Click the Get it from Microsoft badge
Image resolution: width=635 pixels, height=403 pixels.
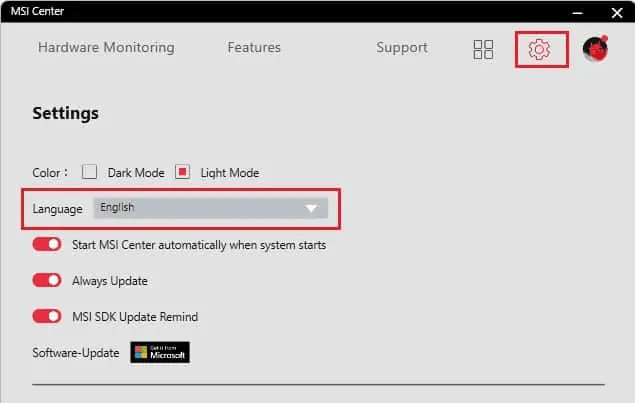coord(160,352)
